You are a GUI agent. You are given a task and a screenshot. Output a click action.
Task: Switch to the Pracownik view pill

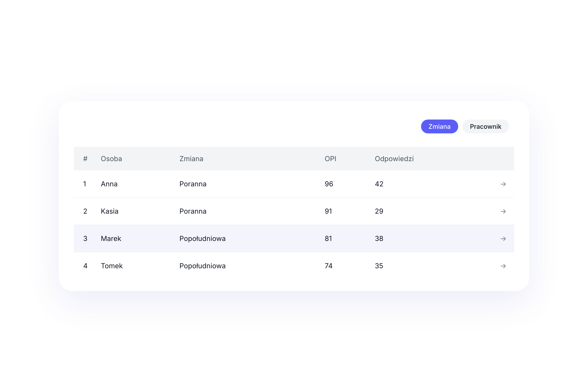pyautogui.click(x=485, y=126)
